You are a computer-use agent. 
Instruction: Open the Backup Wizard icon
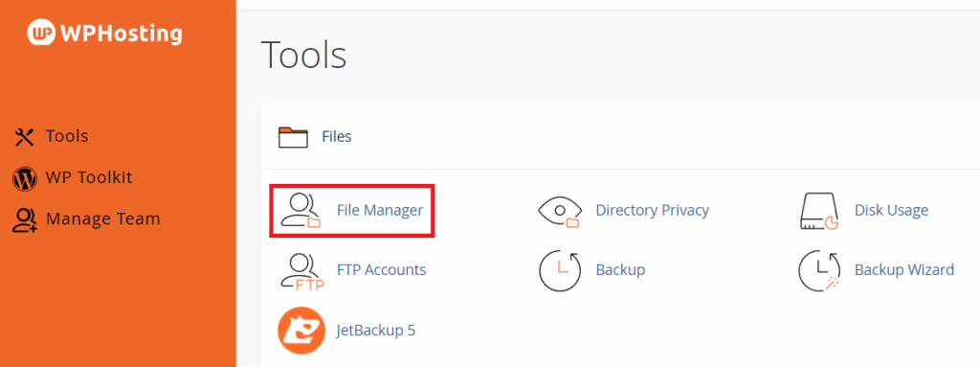819,270
